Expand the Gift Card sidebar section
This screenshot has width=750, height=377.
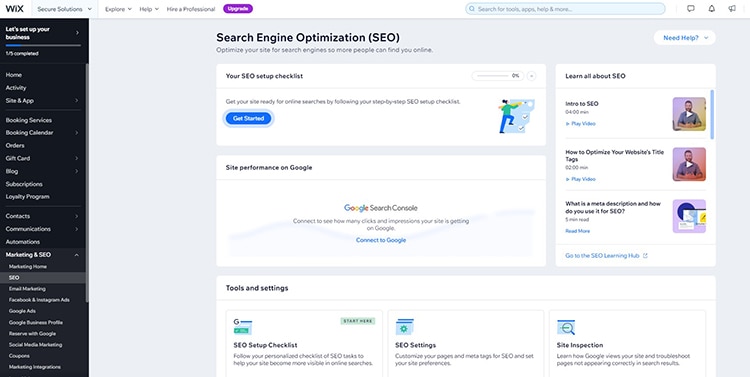click(77, 158)
